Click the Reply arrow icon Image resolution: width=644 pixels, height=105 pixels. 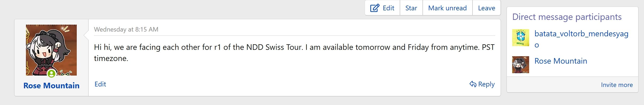click(x=473, y=84)
